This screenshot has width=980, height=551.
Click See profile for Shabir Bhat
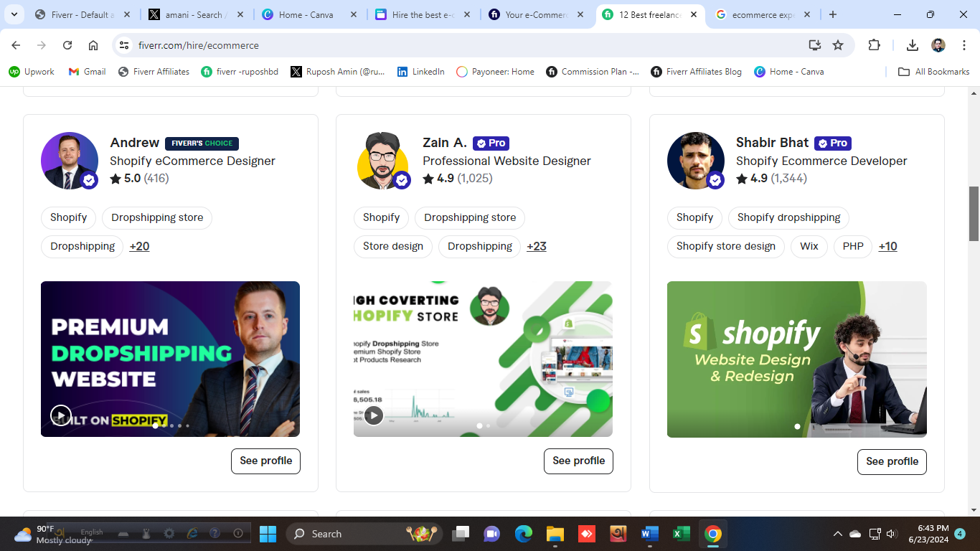point(892,461)
